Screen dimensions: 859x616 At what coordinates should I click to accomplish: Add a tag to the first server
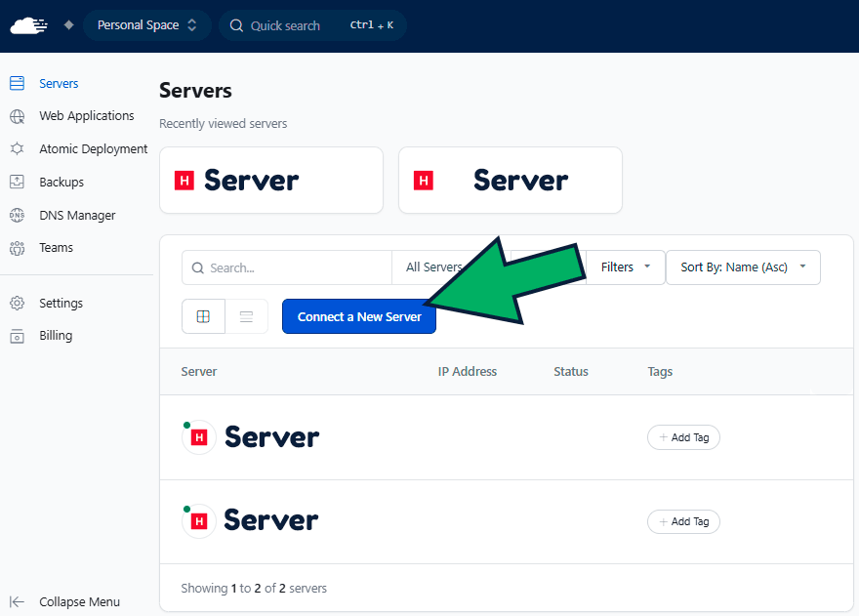pos(683,437)
